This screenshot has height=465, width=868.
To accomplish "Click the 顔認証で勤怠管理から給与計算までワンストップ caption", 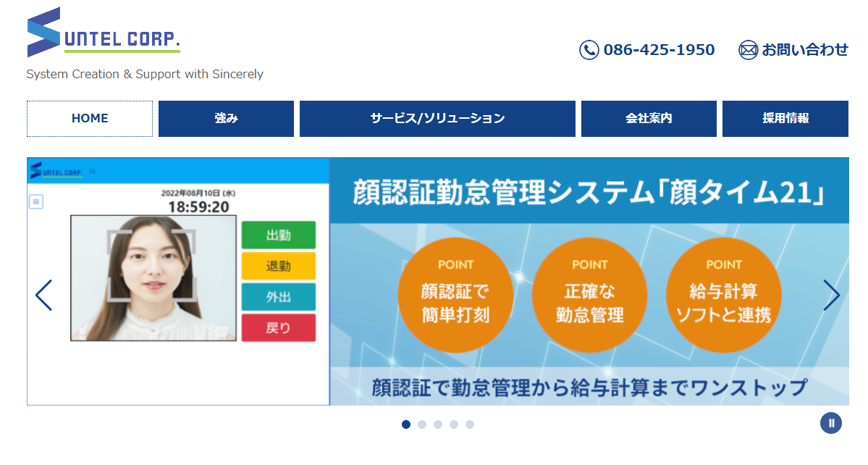I will click(589, 387).
